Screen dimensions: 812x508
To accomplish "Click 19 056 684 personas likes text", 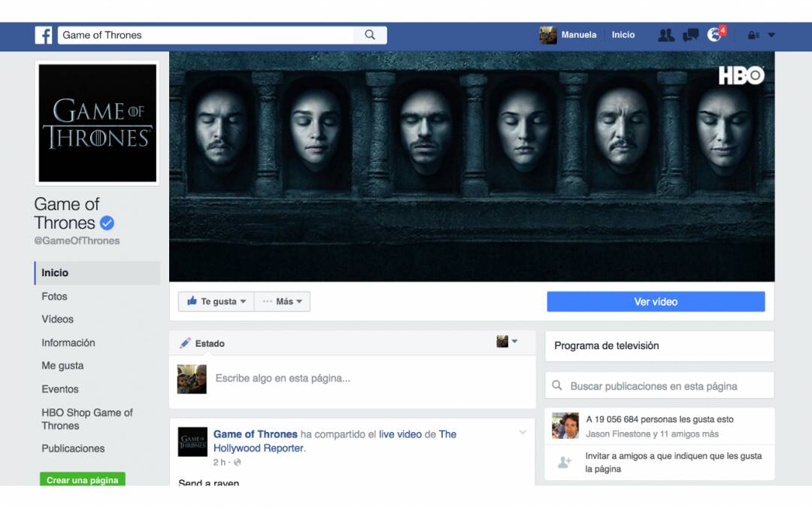I will [x=659, y=419].
